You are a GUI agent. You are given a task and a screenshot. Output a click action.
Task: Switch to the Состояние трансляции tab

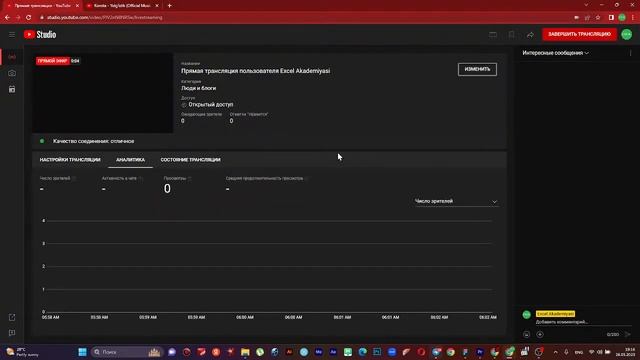coord(190,160)
